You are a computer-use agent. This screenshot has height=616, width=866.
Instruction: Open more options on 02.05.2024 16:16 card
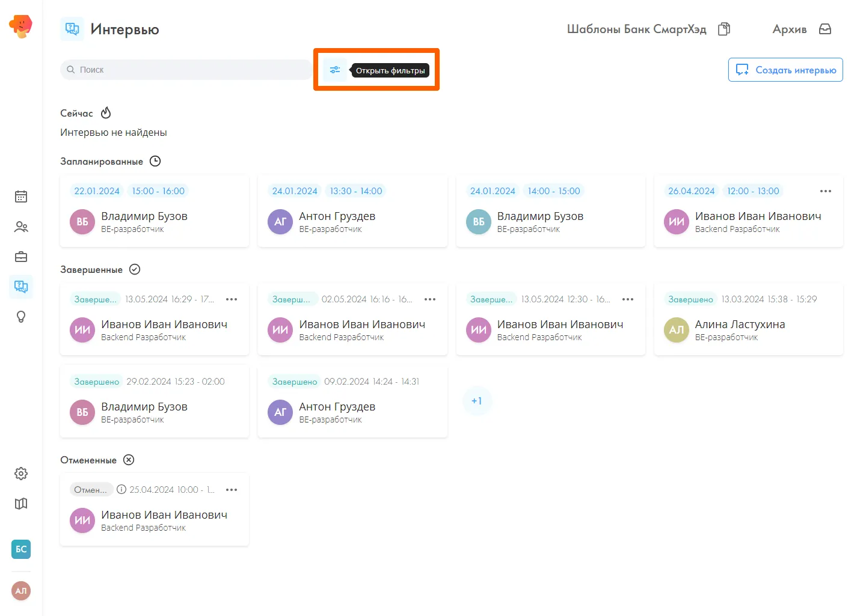(x=430, y=299)
